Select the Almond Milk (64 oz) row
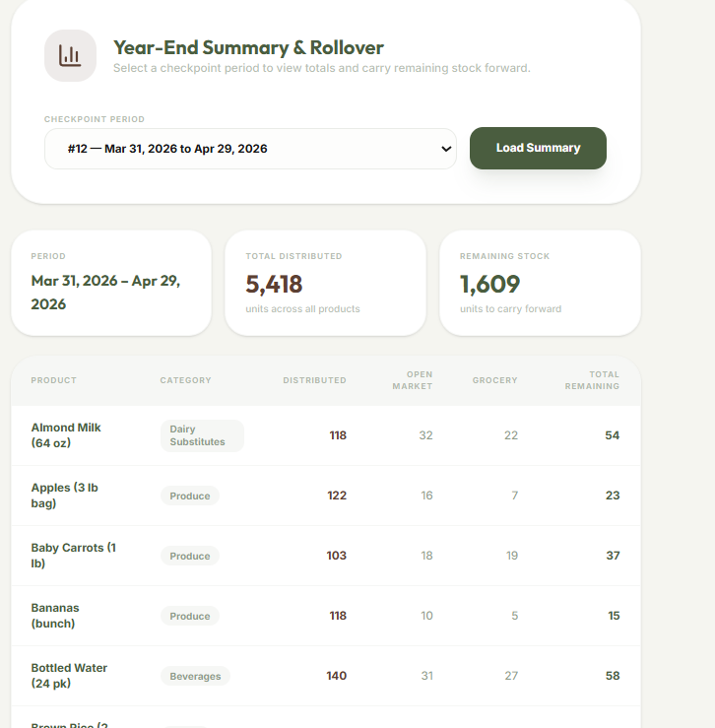The width and height of the screenshot is (715, 728). pos(325,435)
